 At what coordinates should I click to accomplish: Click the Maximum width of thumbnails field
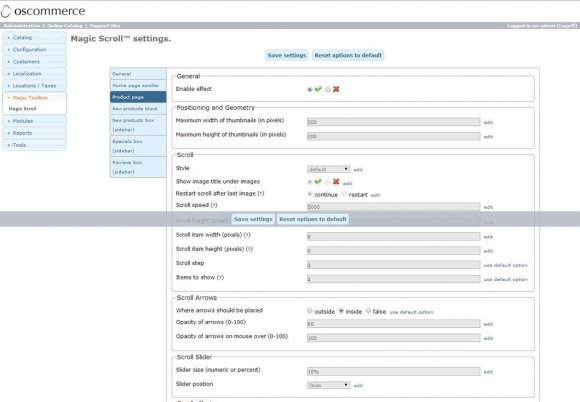tap(394, 122)
